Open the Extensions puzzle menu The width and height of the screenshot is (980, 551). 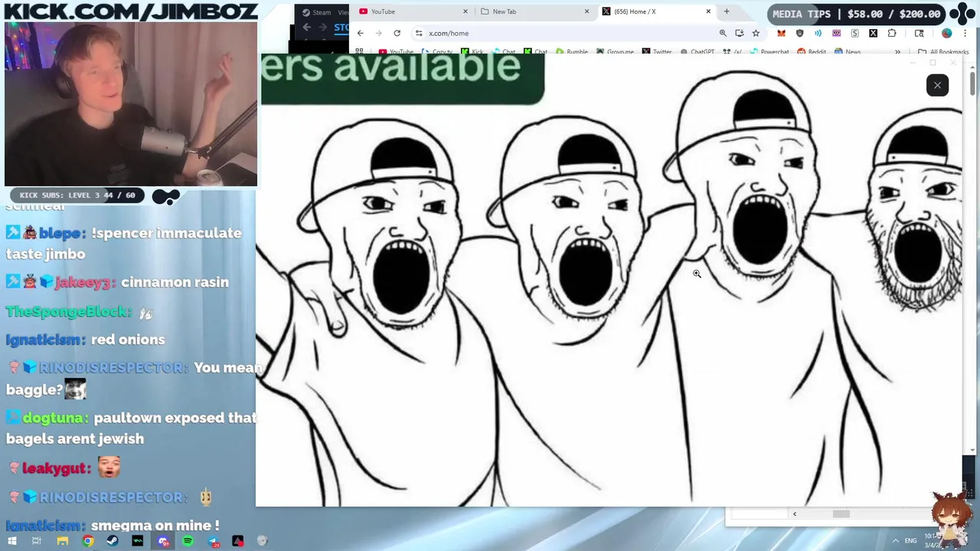892,33
